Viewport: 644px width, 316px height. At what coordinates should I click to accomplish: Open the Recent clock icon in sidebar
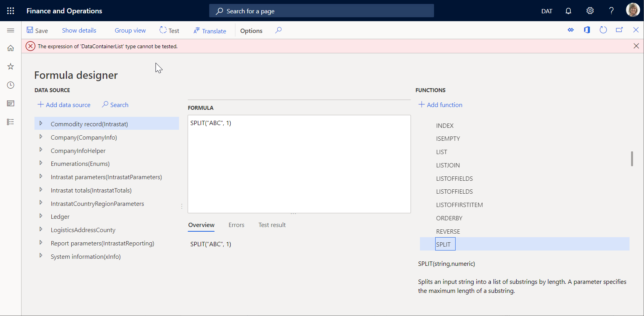click(11, 85)
